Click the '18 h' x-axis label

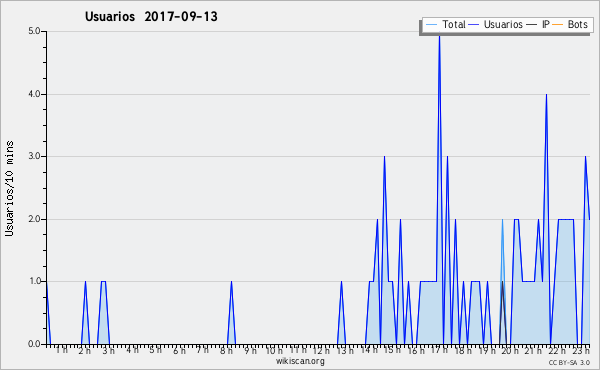click(463, 350)
